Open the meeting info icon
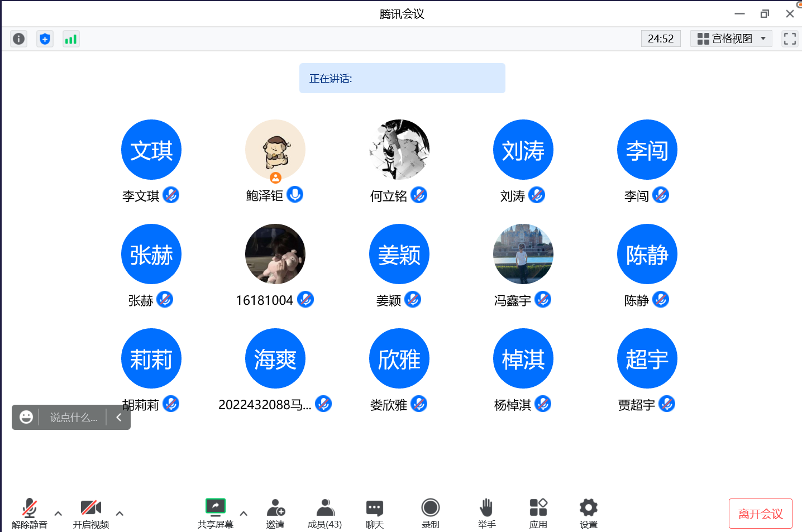 (x=18, y=39)
